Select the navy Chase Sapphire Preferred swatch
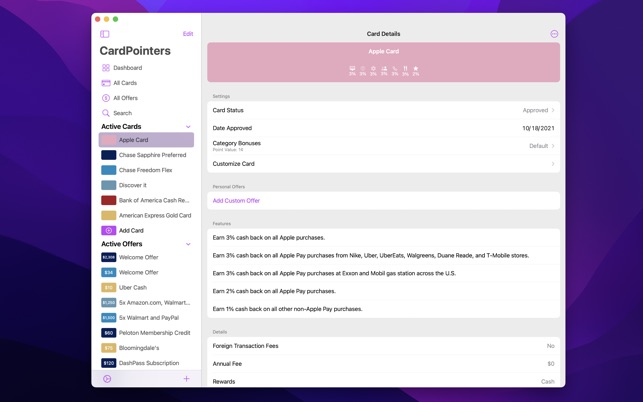The width and height of the screenshot is (643, 402). click(x=109, y=155)
